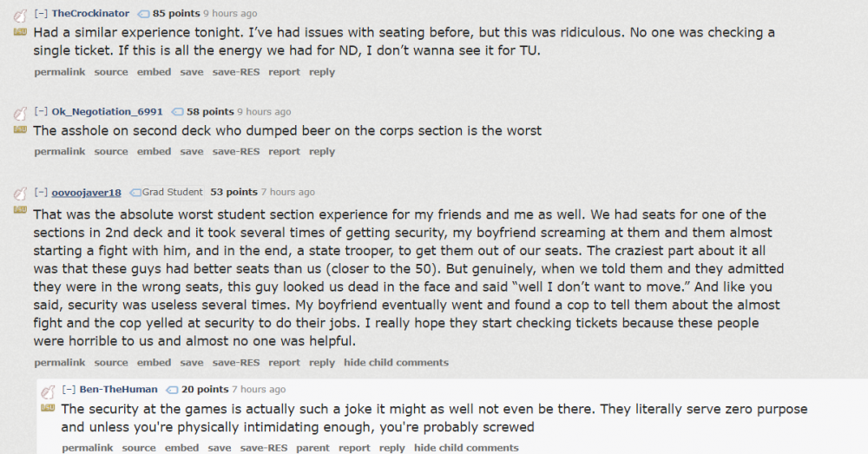Downvote oovoojaver18's comment with LSU icon
868x454 pixels.
21,210
